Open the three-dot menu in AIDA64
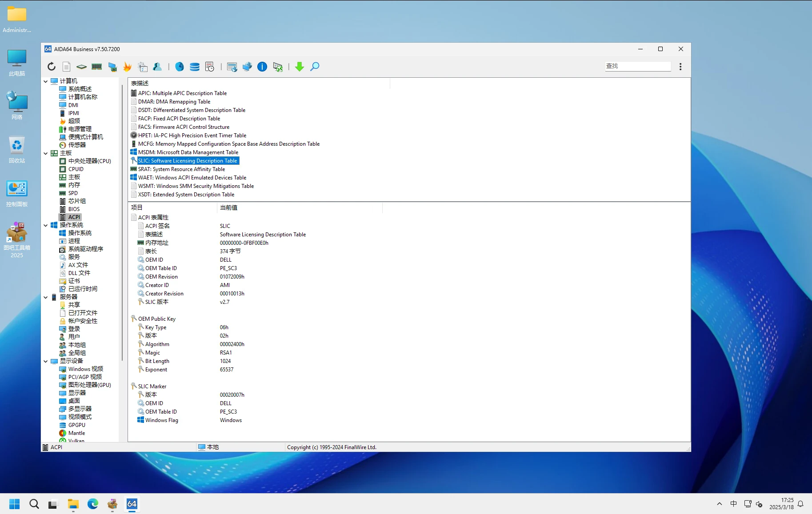This screenshot has width=812, height=514. pyautogui.click(x=680, y=67)
